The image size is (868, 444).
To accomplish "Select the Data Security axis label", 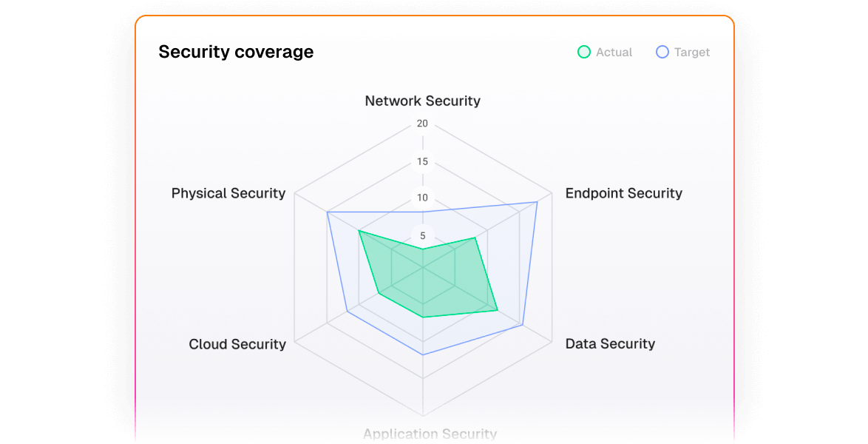I will pos(610,343).
